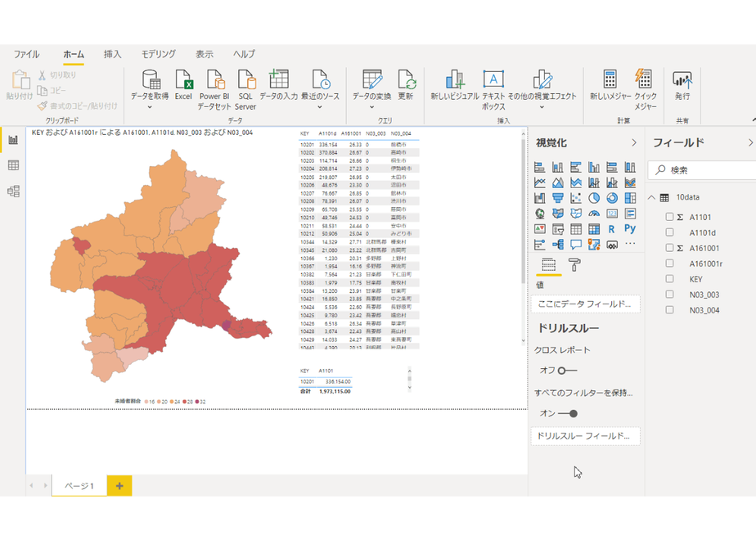Open the モデリング ribbon tab
The width and height of the screenshot is (756, 540).
158,54
